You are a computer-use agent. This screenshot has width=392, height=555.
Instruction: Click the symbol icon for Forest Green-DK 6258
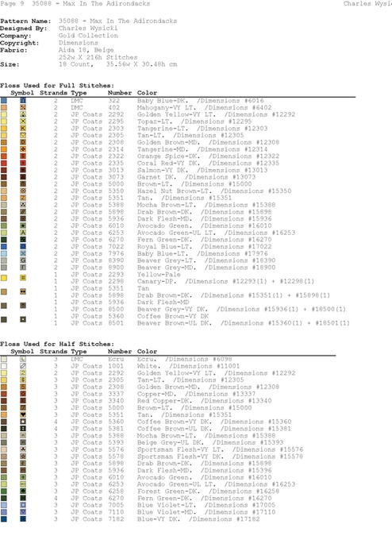pyautogui.click(x=23, y=491)
